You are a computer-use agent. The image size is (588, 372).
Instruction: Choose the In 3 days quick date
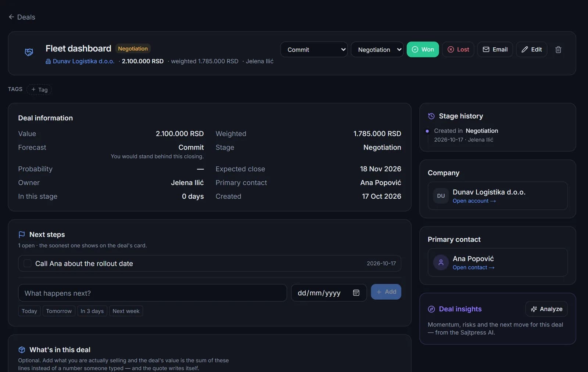[x=92, y=311]
